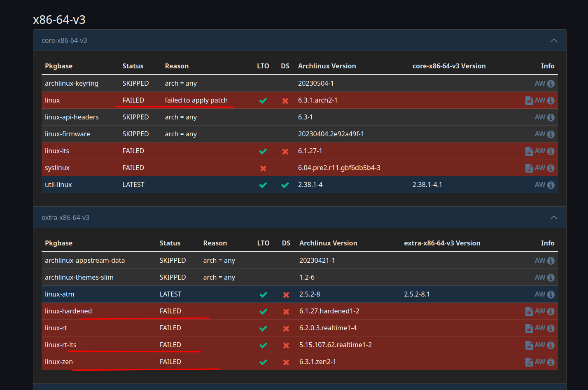Click the extra-x86-64-v3 Version column header
This screenshot has width=588, height=390.
click(442, 243)
